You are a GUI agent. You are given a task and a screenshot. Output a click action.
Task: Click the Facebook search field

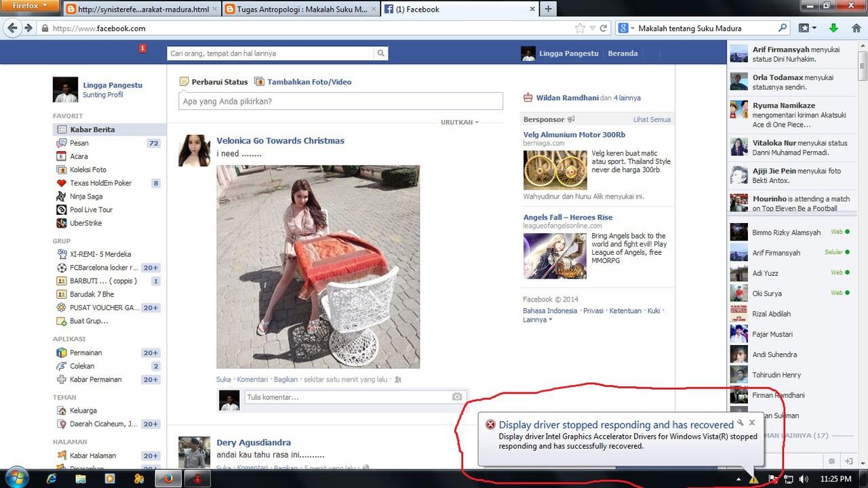pyautogui.click(x=271, y=54)
